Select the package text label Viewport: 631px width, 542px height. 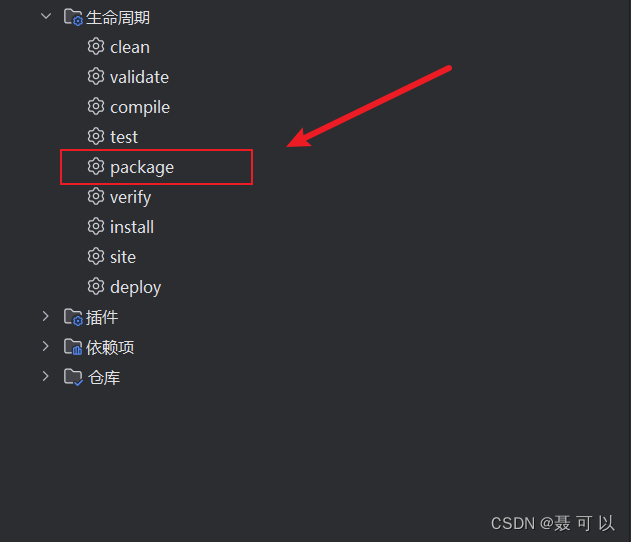tap(142, 167)
